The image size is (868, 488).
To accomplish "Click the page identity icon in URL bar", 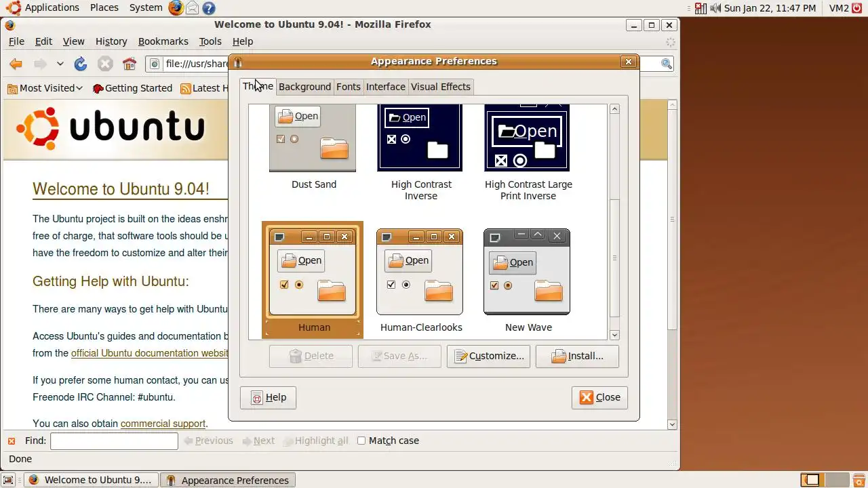I will pos(155,64).
